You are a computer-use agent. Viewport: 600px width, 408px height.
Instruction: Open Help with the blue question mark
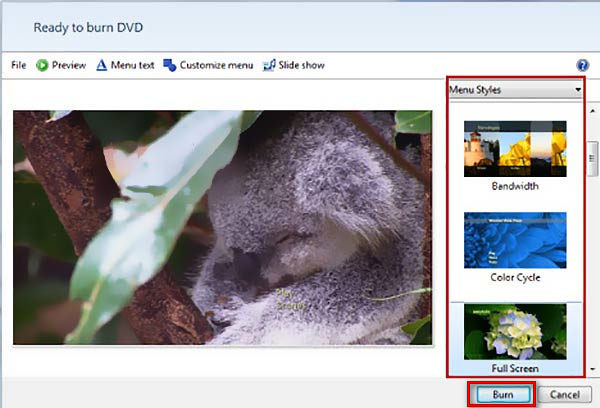583,65
